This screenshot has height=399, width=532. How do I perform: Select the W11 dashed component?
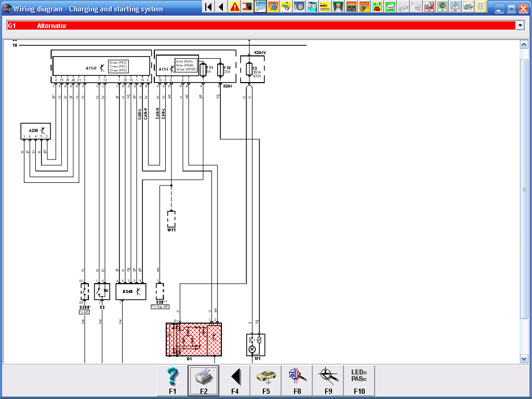pos(171,219)
